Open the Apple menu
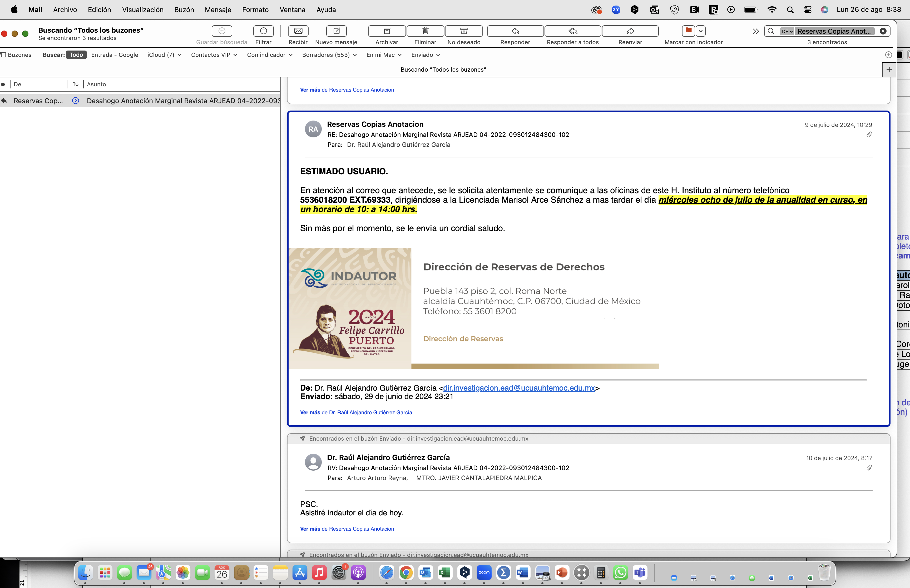 (x=14, y=9)
